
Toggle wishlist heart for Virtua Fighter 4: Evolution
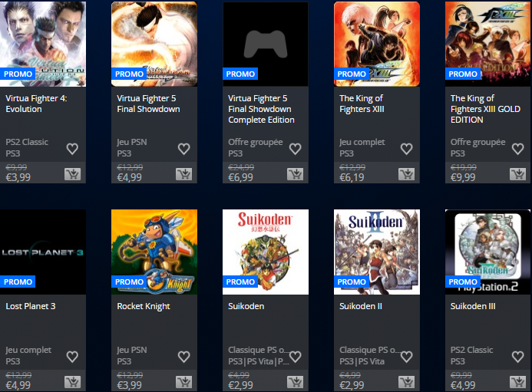(72, 149)
